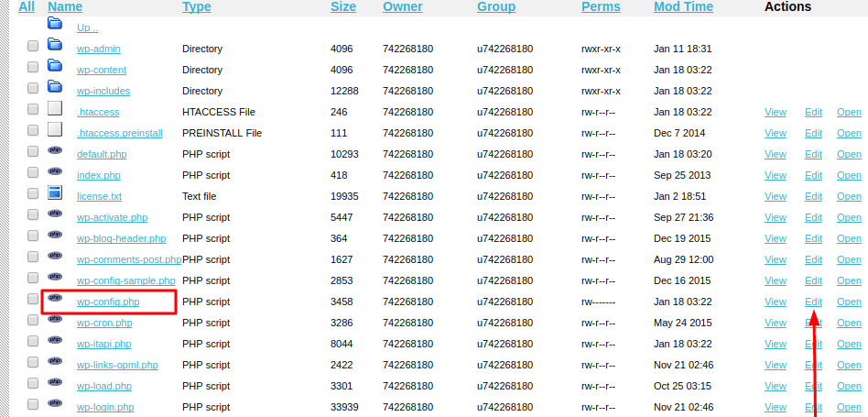Click the Up directory folder icon
868x417 pixels.
tap(55, 24)
